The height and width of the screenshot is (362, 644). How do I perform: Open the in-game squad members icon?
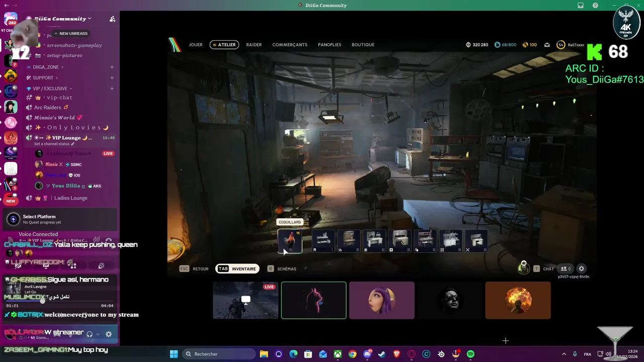(566, 269)
